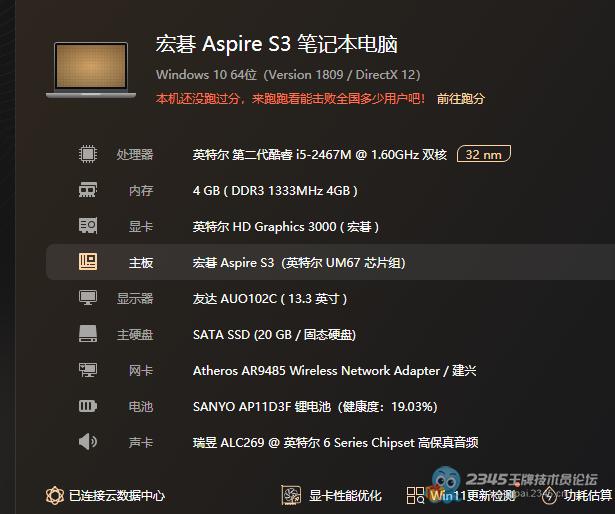The width and height of the screenshot is (615, 514).
Task: Click the network card icon
Action: pos(88,370)
